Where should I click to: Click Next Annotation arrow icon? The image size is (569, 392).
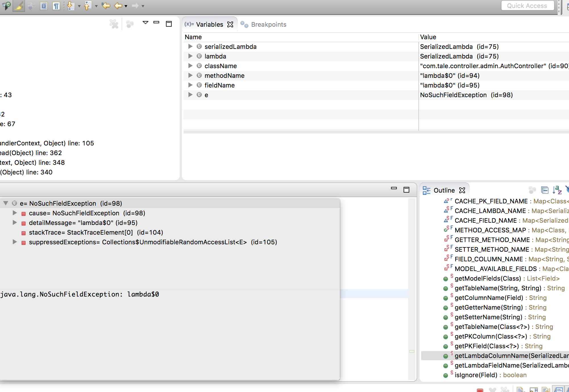click(71, 6)
